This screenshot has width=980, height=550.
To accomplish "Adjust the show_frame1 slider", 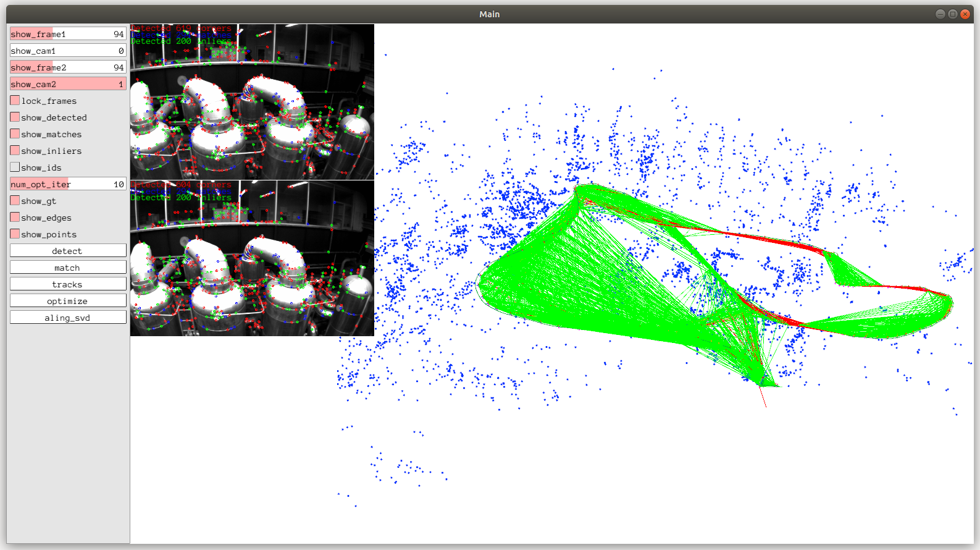I will (x=68, y=34).
